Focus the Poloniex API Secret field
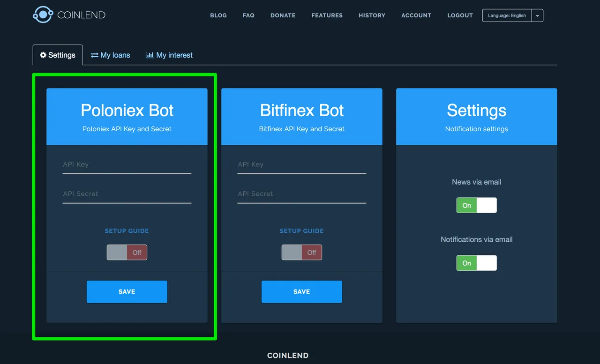 [x=127, y=194]
